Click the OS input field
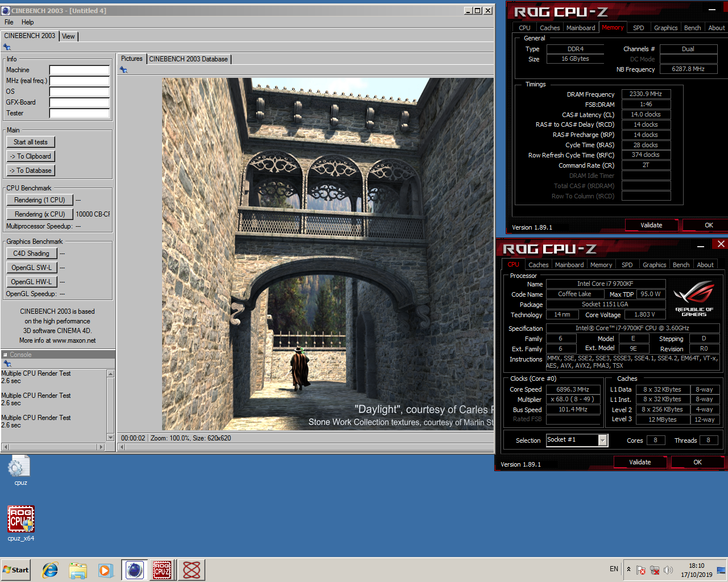 (79, 92)
